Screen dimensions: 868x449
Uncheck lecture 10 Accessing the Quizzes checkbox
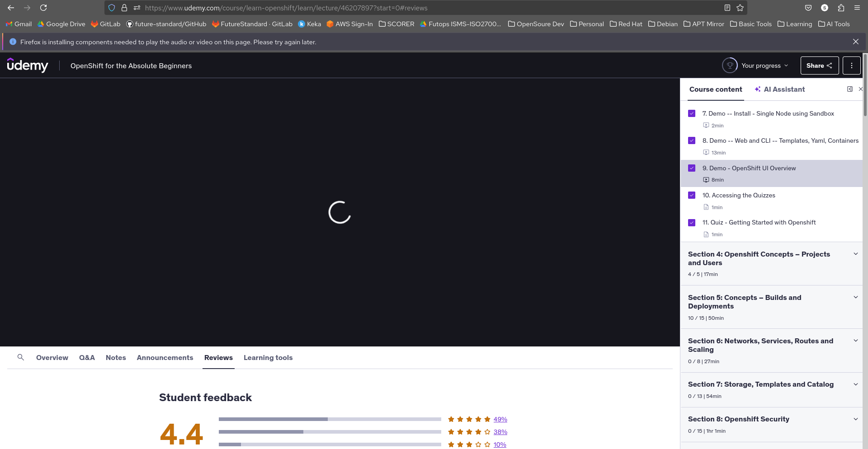pos(692,195)
